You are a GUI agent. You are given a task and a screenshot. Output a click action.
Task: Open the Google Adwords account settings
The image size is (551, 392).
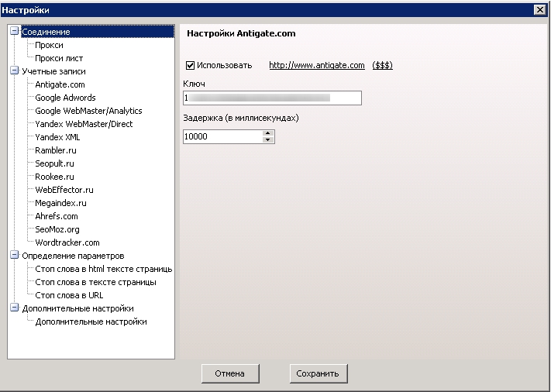65,98
